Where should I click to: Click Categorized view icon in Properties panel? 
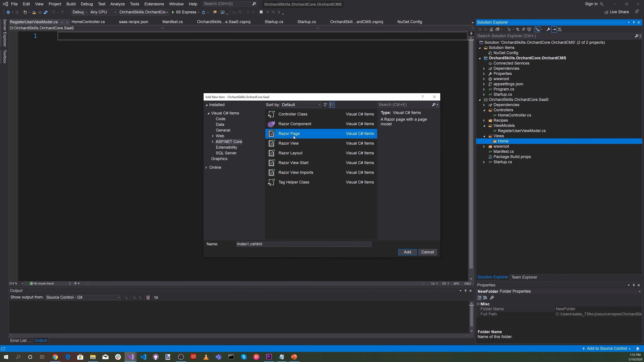click(479, 298)
